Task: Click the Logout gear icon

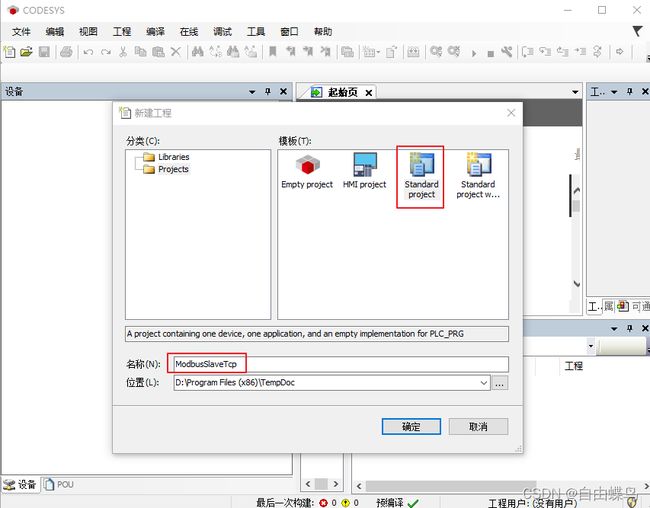Action: point(454,52)
